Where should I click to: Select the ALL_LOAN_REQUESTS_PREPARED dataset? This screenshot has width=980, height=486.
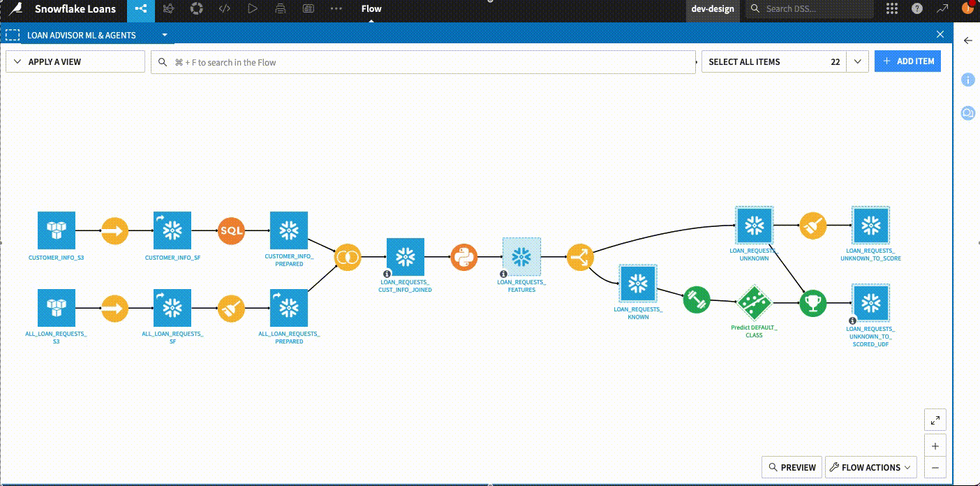click(289, 307)
